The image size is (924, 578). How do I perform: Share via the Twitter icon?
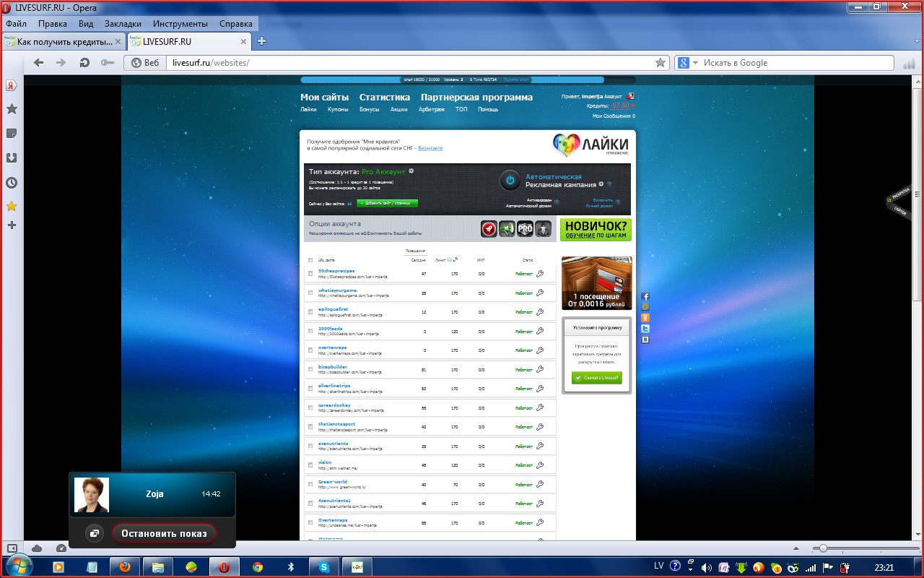[x=645, y=328]
